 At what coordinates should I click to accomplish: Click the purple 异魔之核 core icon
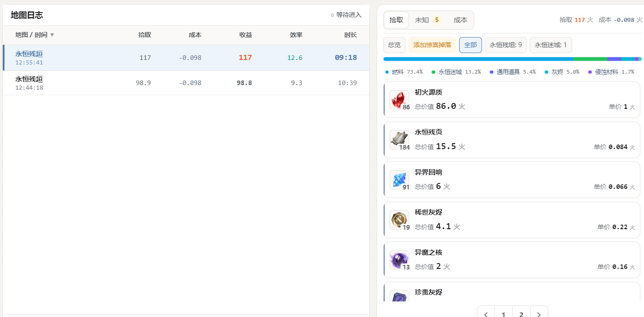click(399, 260)
